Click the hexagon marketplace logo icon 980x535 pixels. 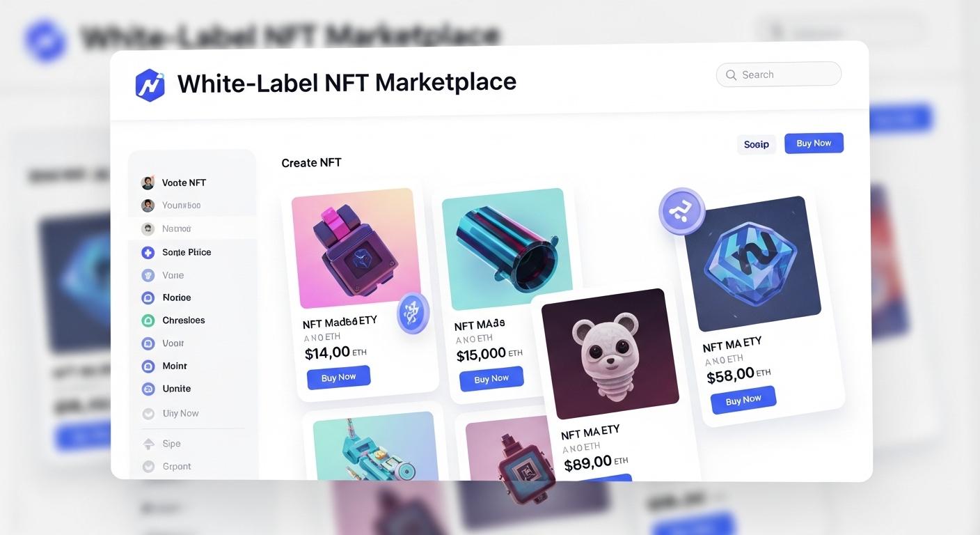pyautogui.click(x=150, y=85)
